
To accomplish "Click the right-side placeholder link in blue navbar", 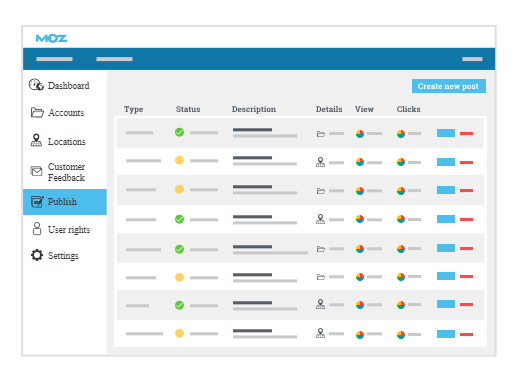I will 472,59.
